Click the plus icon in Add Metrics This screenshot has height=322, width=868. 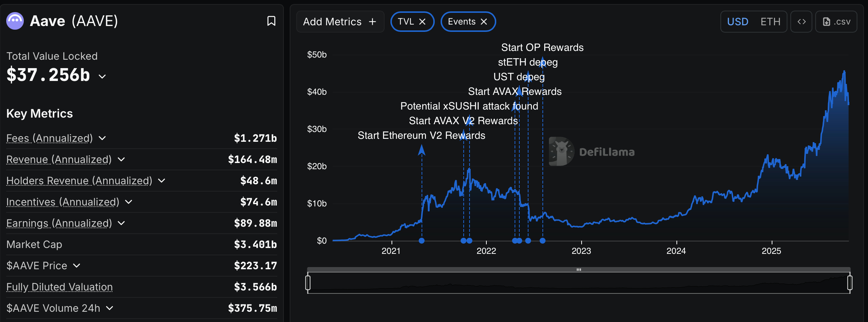tap(372, 22)
